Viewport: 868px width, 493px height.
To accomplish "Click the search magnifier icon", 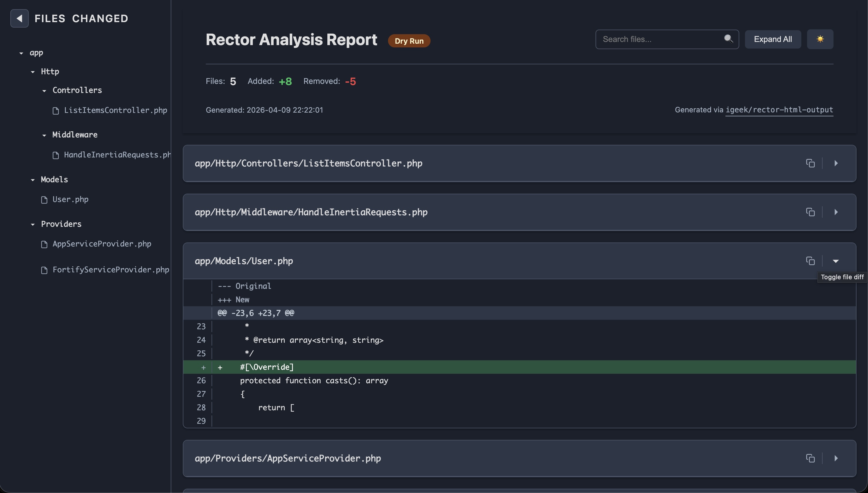I will 728,39.
